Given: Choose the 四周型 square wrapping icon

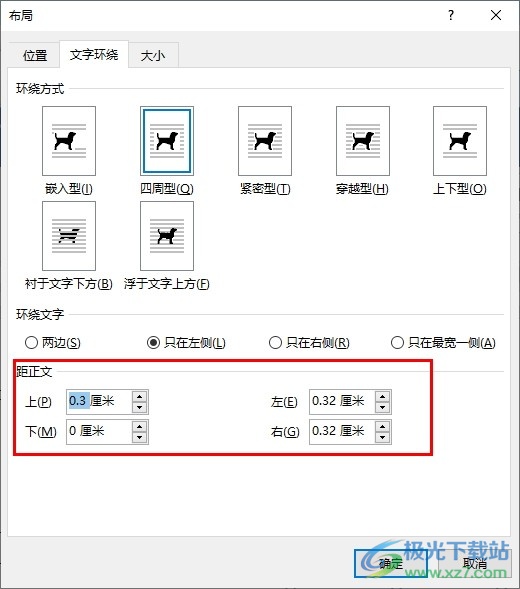Looking at the screenshot, I should tap(167, 141).
